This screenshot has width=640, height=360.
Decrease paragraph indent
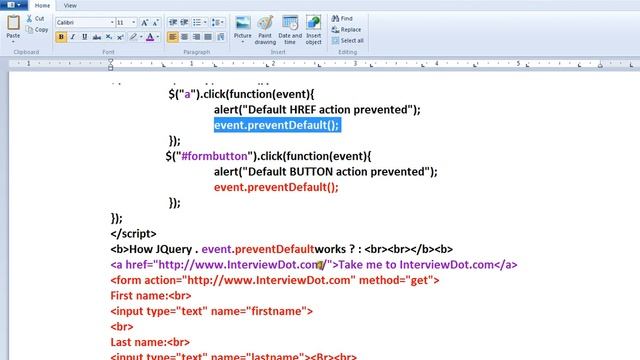coord(173,22)
